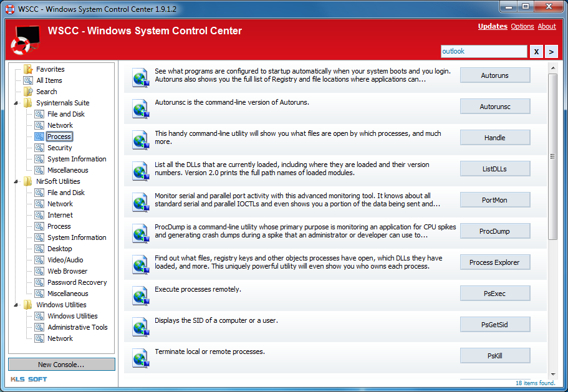
Task: Open the About link
Action: tap(547, 26)
